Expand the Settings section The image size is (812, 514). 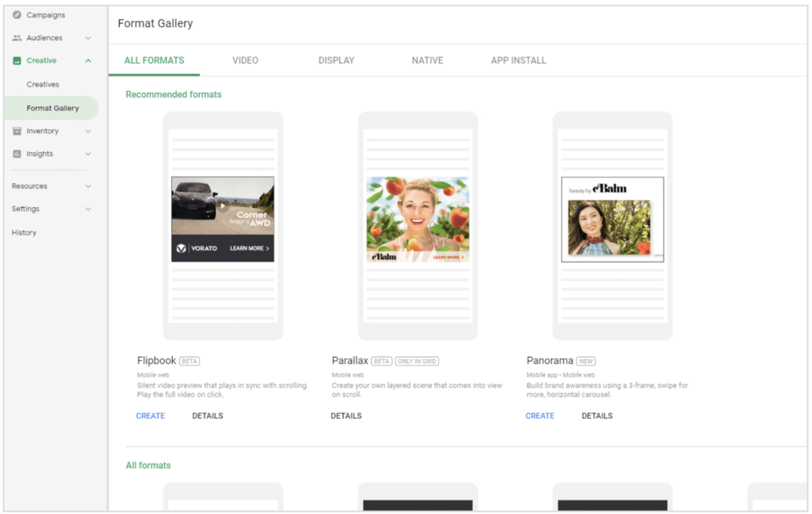(89, 209)
